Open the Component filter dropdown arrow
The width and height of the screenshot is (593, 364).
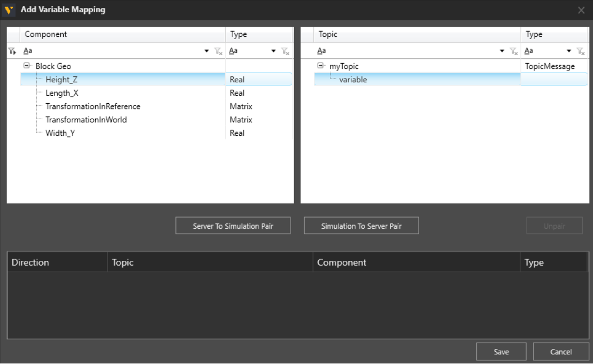[207, 51]
